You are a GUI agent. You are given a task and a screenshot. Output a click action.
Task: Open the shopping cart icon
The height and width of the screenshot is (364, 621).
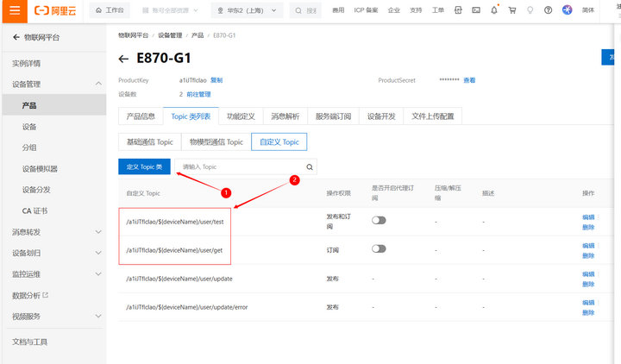coord(512,10)
